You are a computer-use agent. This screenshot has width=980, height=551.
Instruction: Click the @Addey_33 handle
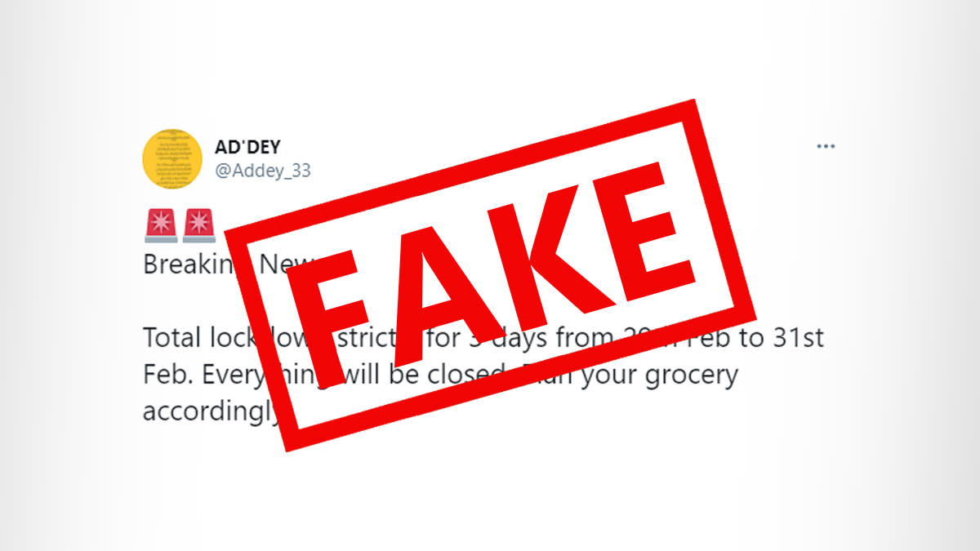(x=262, y=171)
